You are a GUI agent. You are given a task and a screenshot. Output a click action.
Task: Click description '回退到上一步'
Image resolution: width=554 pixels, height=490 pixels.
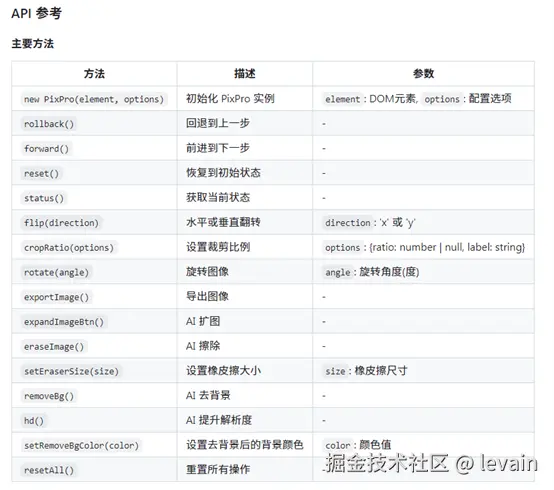pyautogui.click(x=218, y=123)
